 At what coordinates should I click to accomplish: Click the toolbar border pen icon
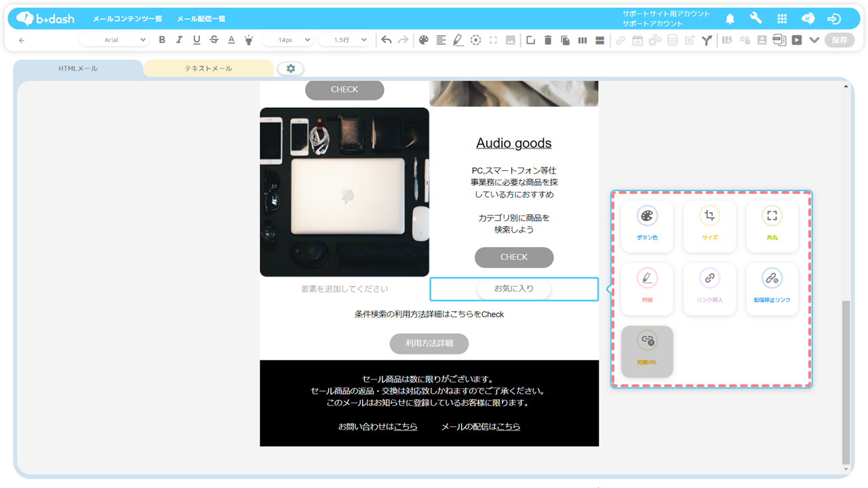tap(458, 40)
